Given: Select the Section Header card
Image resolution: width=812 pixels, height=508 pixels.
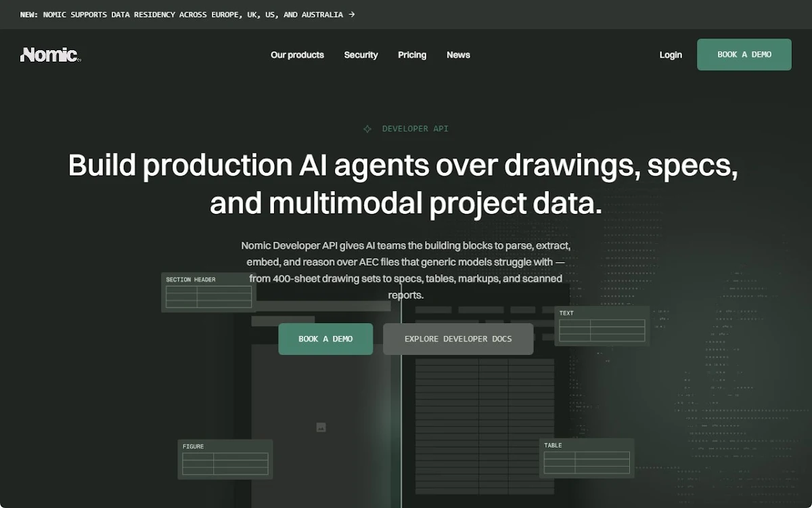Looking at the screenshot, I should [208, 292].
